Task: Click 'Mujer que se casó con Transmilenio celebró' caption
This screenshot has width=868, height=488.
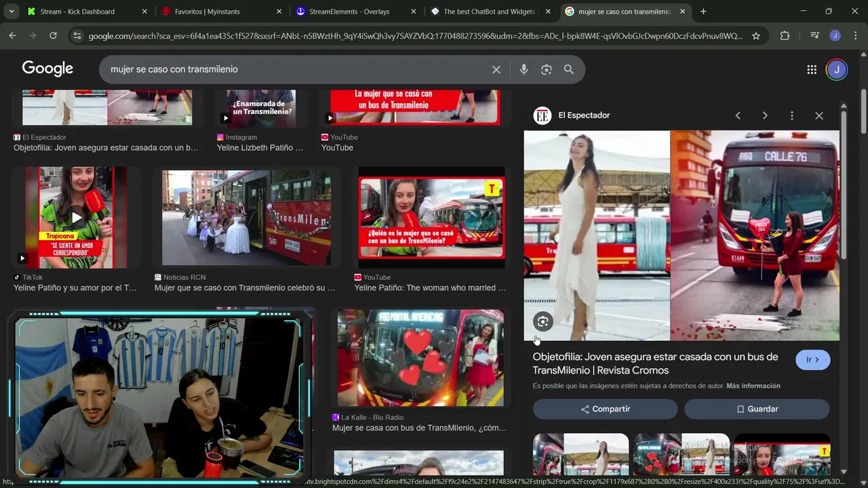Action: pyautogui.click(x=245, y=287)
